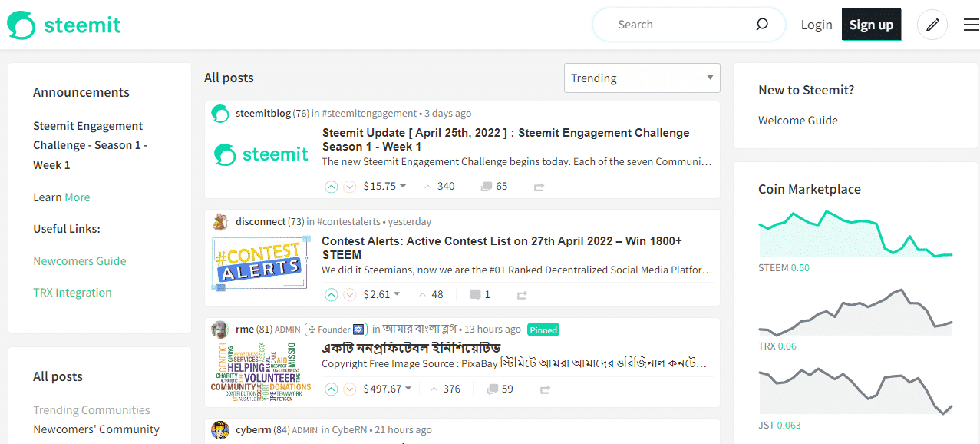
Task: Click the Founder badge next to rme
Action: (335, 330)
